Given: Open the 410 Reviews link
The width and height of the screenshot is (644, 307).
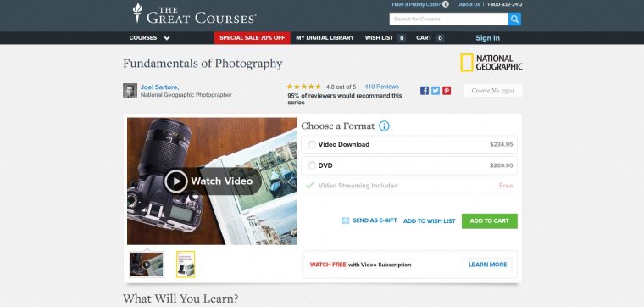Looking at the screenshot, I should click(381, 87).
